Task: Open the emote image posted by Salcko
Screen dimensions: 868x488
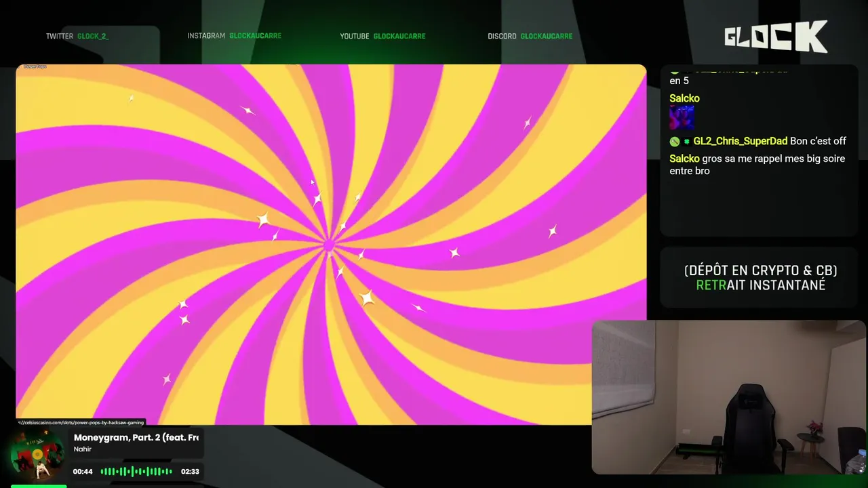Action: pos(682,117)
